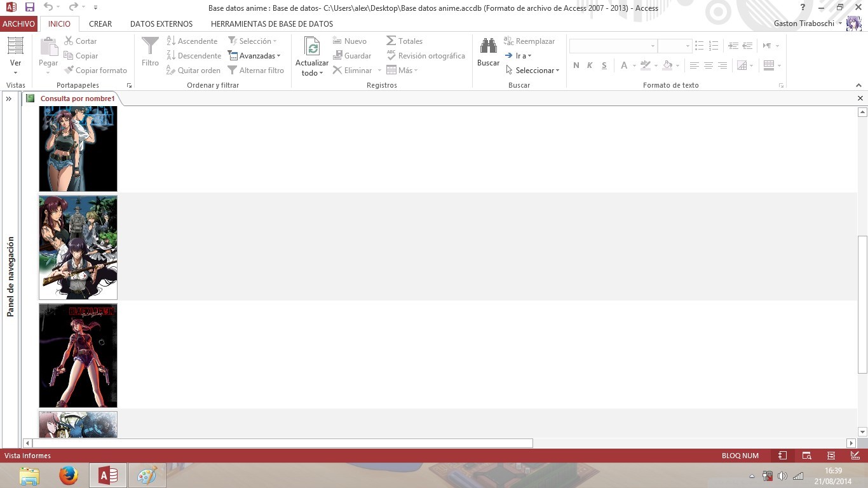Toggle underline S formatting
Image resolution: width=868 pixels, height=488 pixels.
point(604,65)
